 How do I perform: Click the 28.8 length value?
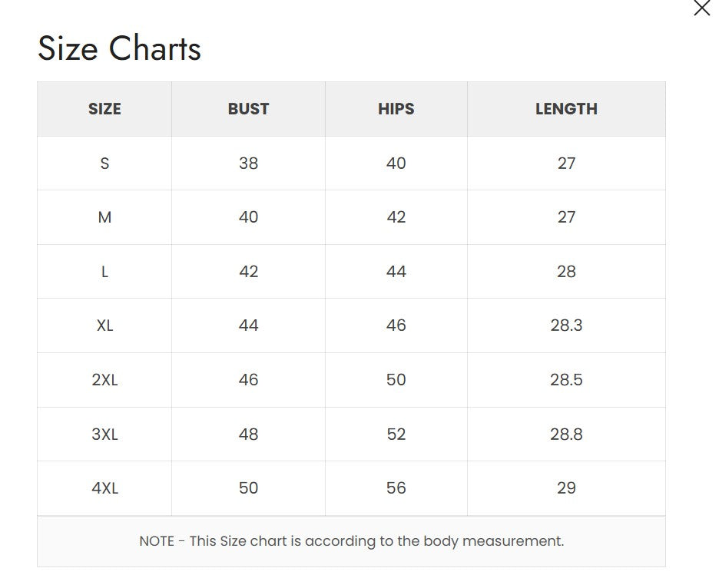click(566, 434)
